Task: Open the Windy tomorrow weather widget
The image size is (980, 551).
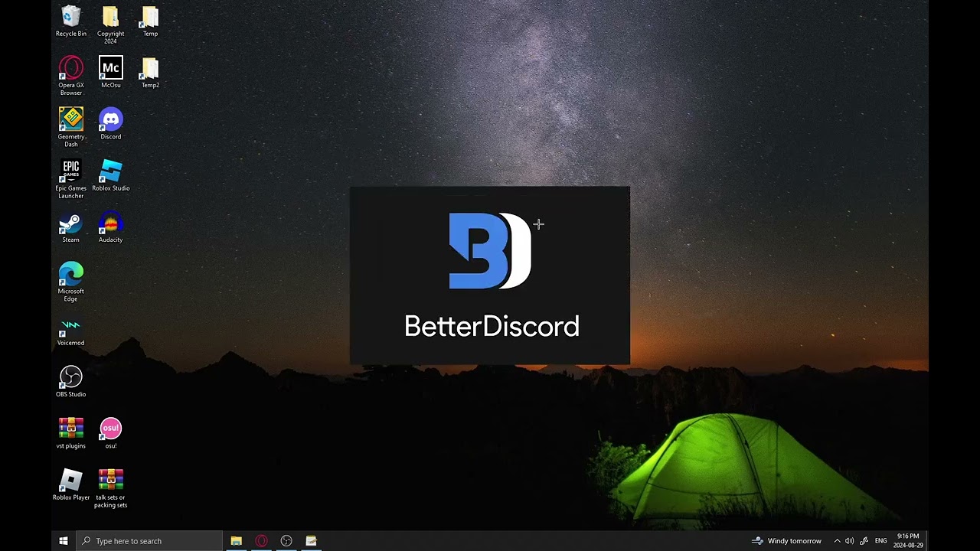Action: pos(786,541)
